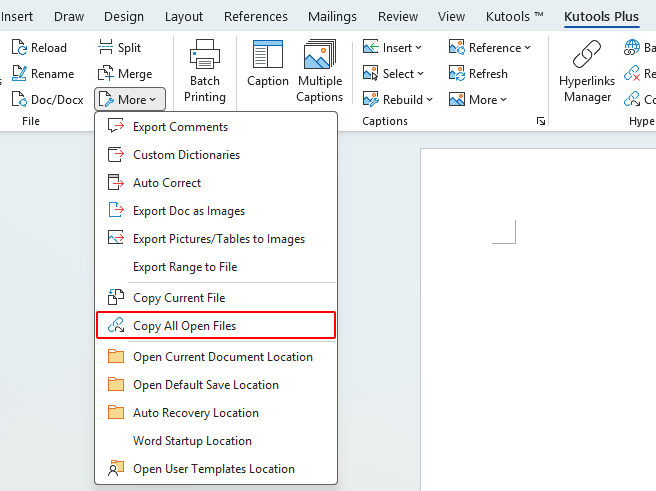Screen dimensions: 656x491
Task: Expand the Rebuild captions dropdown
Action: tap(429, 100)
